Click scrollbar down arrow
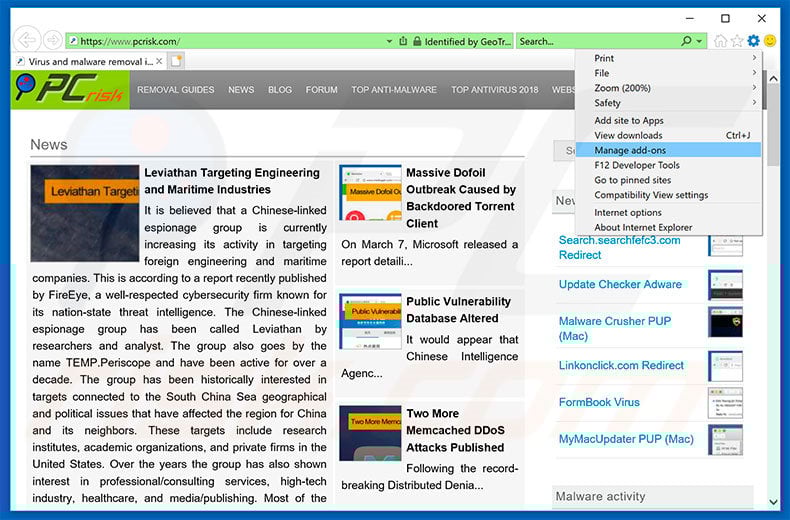Image resolution: width=790 pixels, height=520 pixels. coord(773,501)
